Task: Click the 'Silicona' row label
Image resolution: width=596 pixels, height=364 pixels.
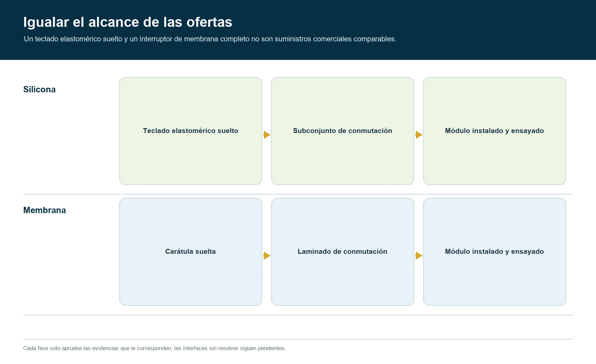Action: tap(39, 89)
